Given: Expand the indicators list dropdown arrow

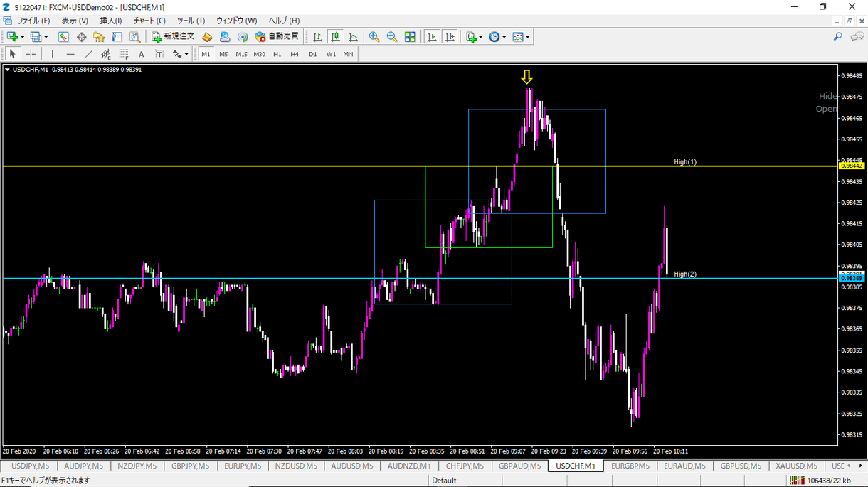Looking at the screenshot, I should coord(481,37).
